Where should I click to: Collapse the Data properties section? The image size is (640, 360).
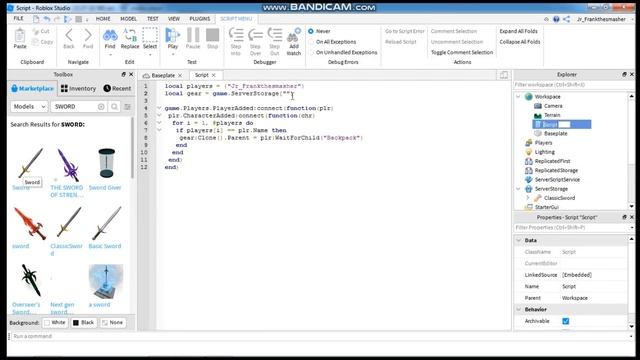(519, 240)
